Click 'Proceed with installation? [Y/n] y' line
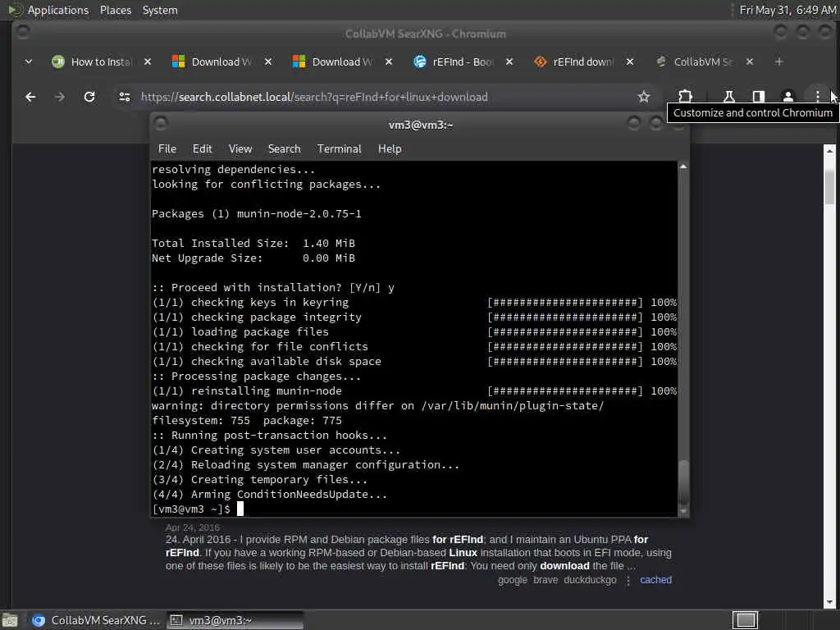The height and width of the screenshot is (630, 840). point(273,288)
